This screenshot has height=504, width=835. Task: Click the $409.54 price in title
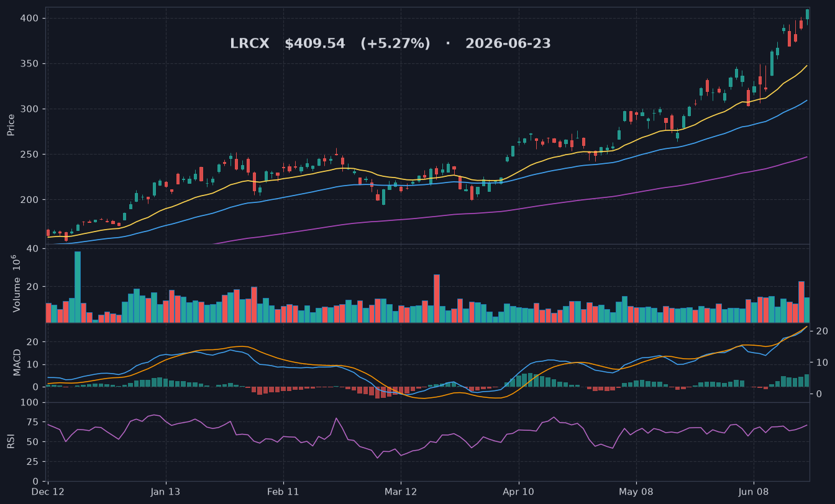(314, 44)
